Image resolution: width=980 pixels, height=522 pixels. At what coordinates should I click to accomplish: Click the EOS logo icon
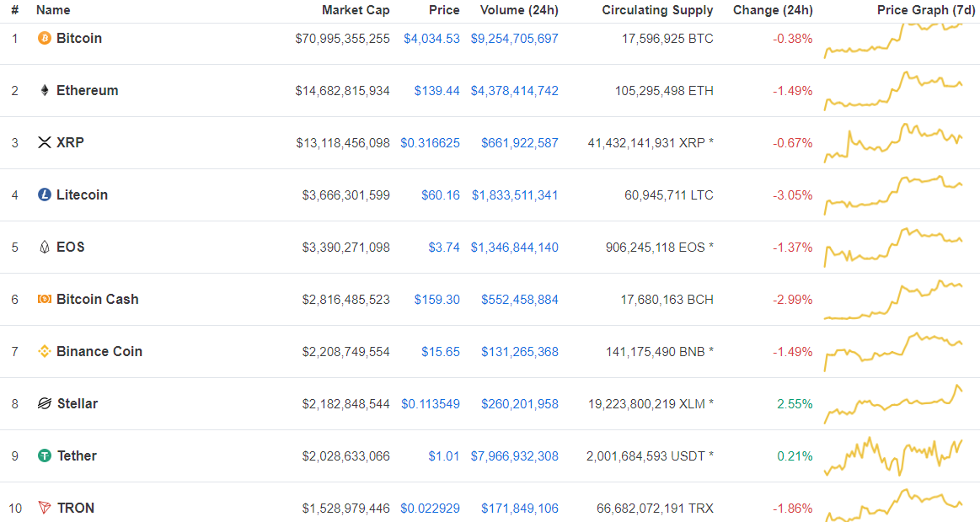pos(45,248)
